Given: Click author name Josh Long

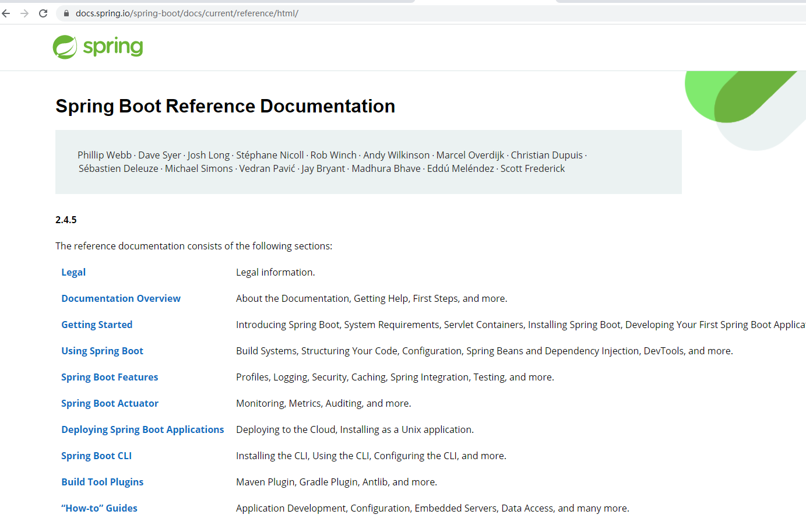Looking at the screenshot, I should coord(209,155).
